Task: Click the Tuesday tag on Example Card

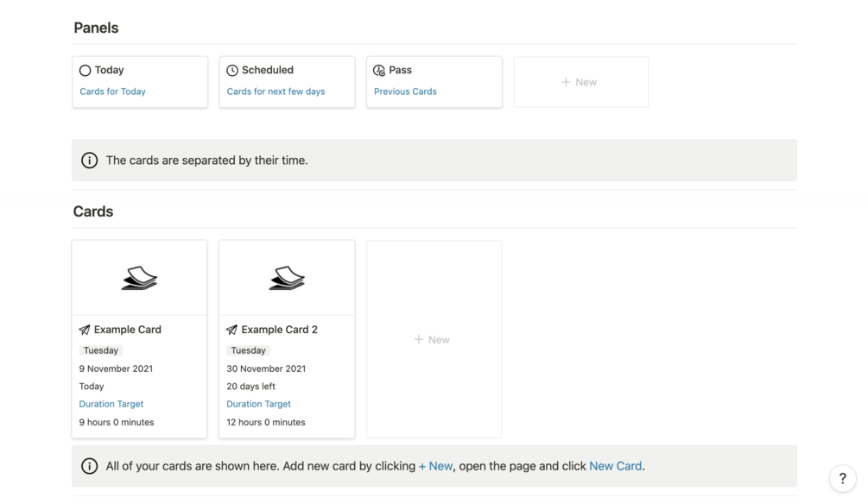Action: 101,350
